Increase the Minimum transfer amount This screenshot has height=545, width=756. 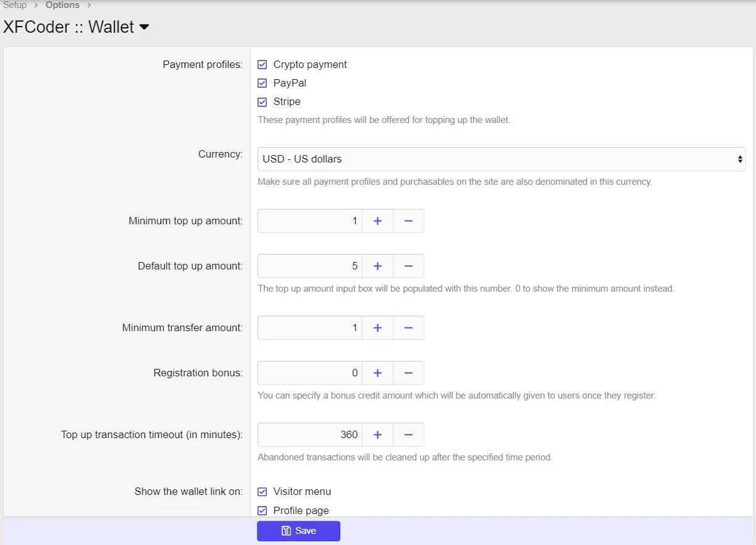point(377,327)
